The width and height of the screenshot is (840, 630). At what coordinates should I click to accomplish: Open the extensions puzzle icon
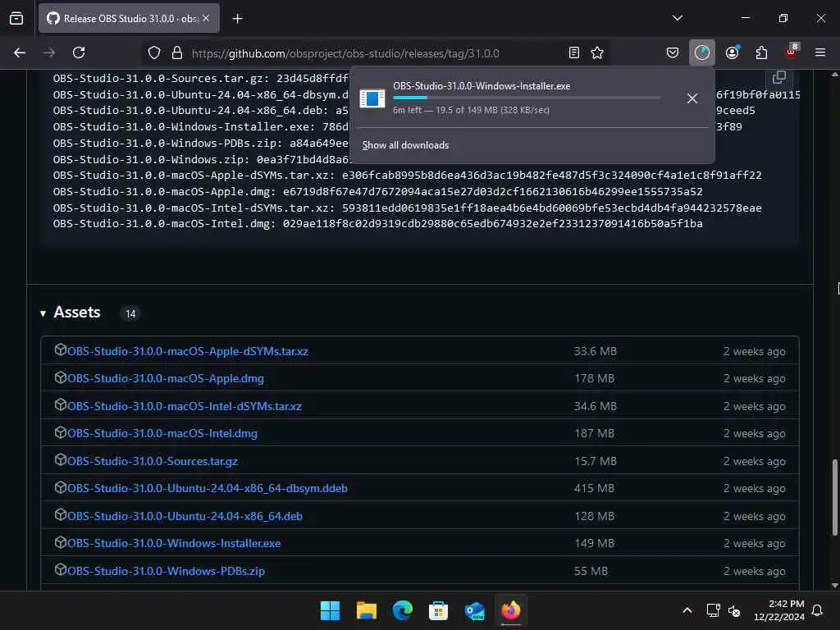click(x=761, y=52)
